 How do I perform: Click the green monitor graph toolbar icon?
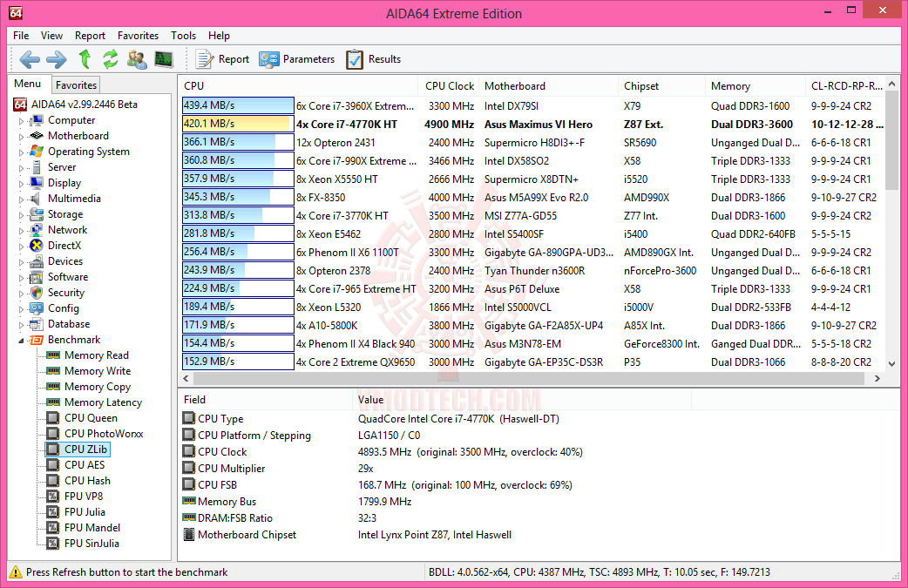tap(164, 59)
